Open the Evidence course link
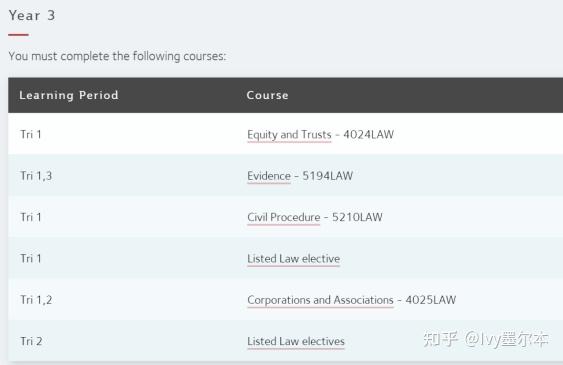563x365 pixels. coord(269,176)
